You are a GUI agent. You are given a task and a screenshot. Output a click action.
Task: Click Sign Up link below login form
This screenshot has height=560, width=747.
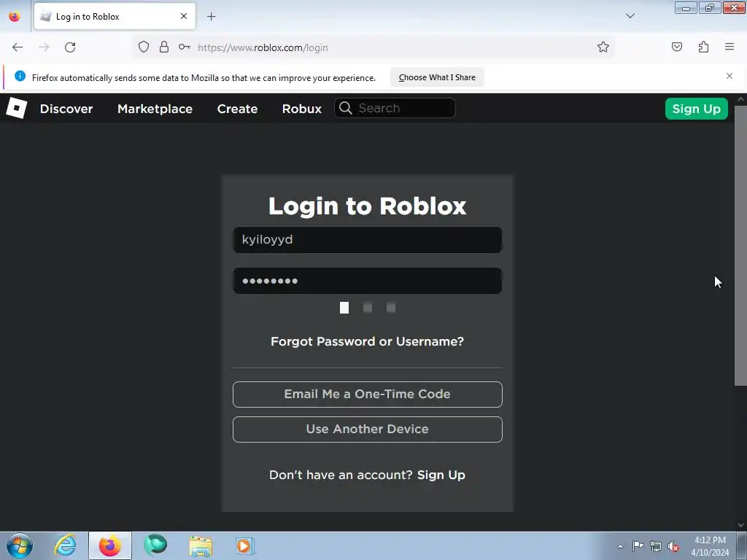[441, 475]
